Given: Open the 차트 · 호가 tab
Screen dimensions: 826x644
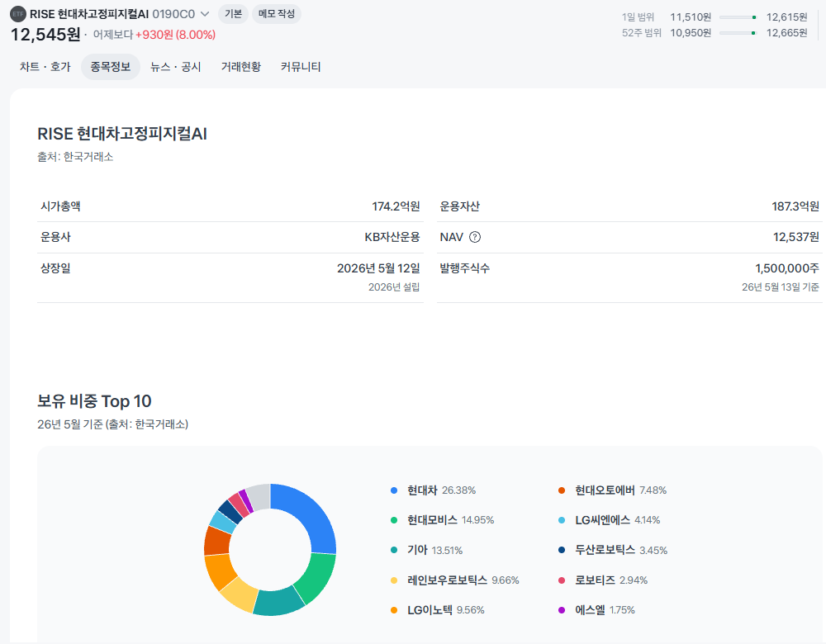Looking at the screenshot, I should click(45, 67).
